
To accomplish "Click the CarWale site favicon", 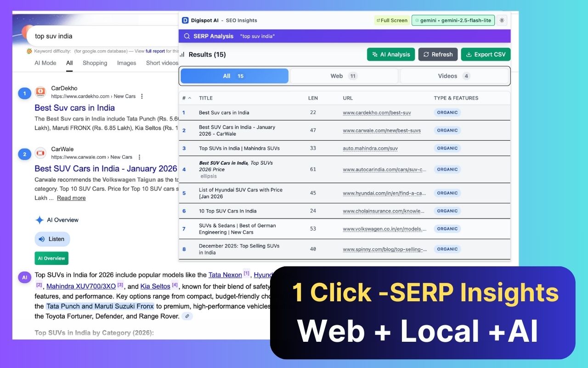I will click(40, 153).
